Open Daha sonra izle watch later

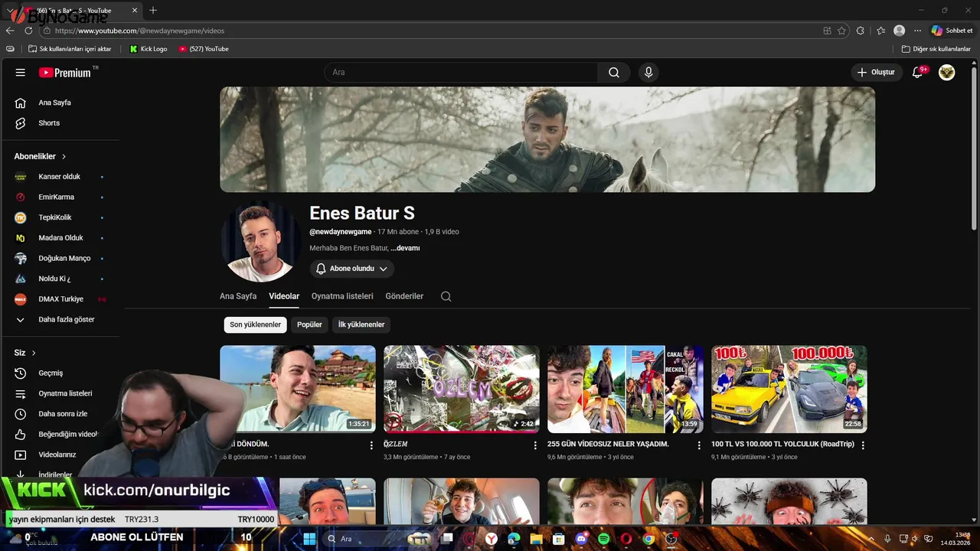click(63, 413)
